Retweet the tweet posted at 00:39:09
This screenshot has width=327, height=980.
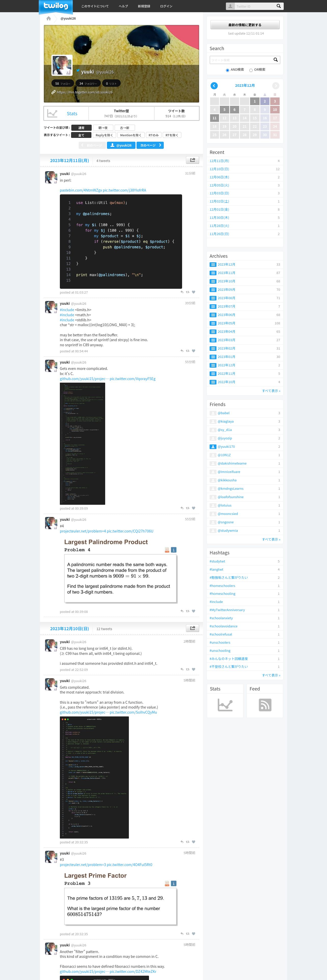pyautogui.click(x=188, y=508)
